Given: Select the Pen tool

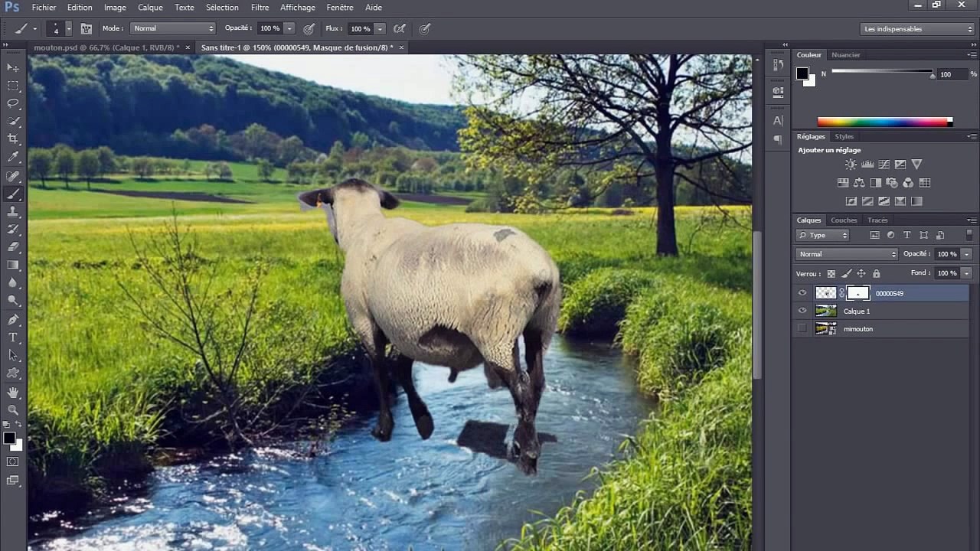Looking at the screenshot, I should coord(13,319).
